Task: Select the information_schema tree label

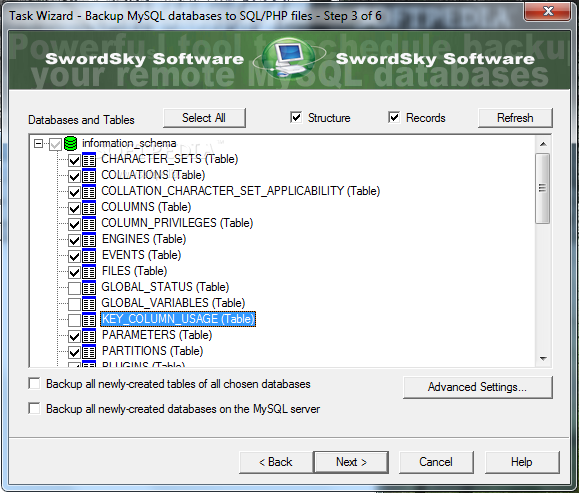Action: (x=129, y=143)
